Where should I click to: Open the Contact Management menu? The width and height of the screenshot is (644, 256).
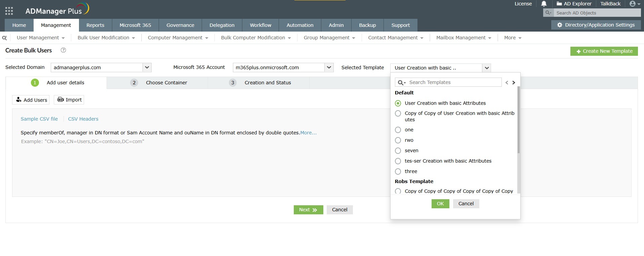[x=396, y=38]
